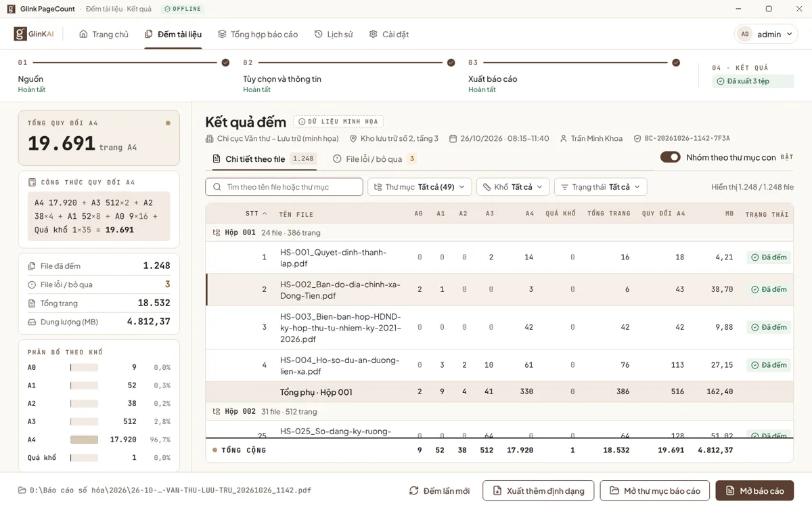Open the Lịch sử page
Viewport: 812px width, 508px height.
[x=334, y=34]
